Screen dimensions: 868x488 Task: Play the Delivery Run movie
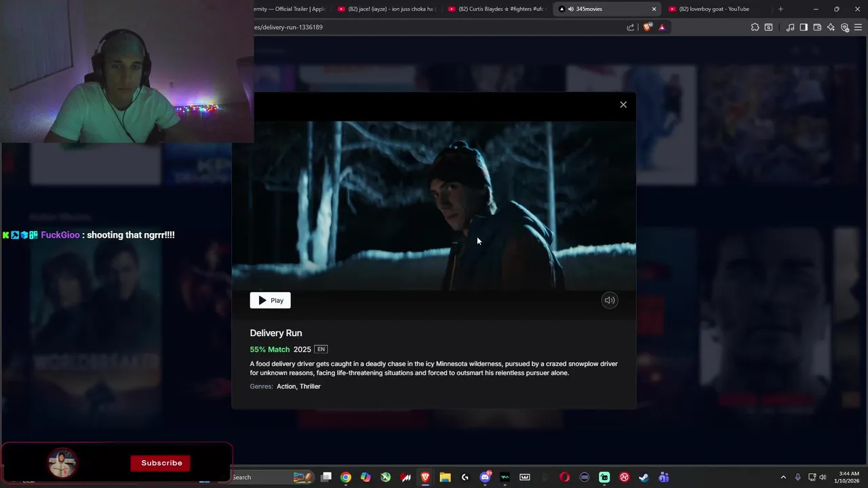[x=270, y=300]
